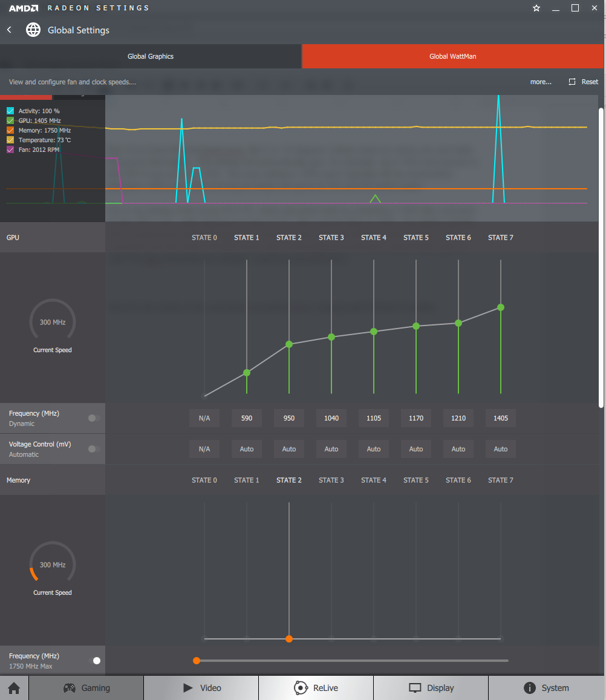Open the Gaming section
606x700 pixels.
[x=86, y=688]
